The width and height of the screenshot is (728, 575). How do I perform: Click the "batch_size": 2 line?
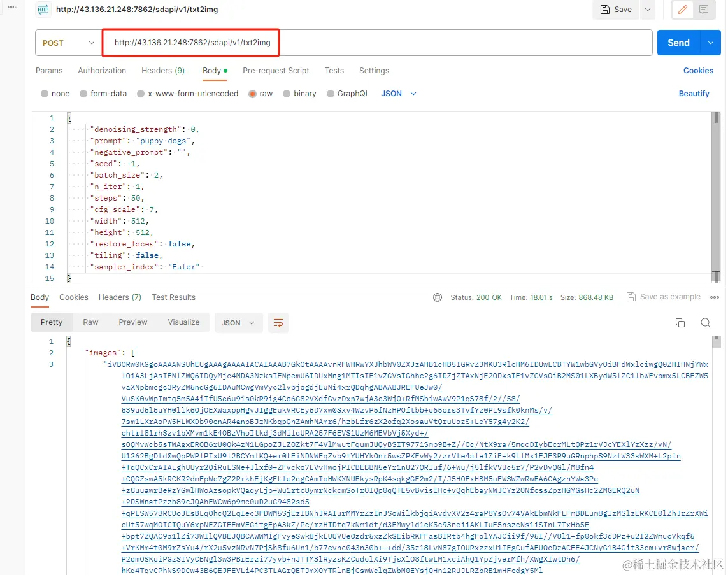(126, 175)
